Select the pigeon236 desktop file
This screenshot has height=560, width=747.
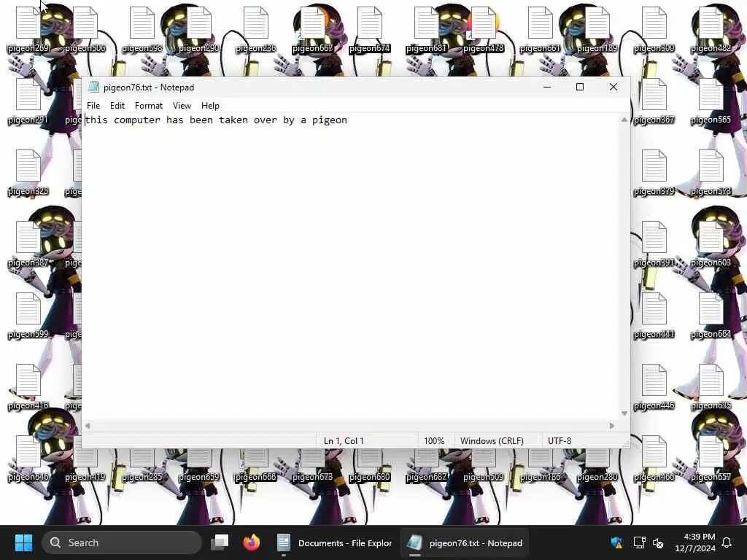(256, 29)
